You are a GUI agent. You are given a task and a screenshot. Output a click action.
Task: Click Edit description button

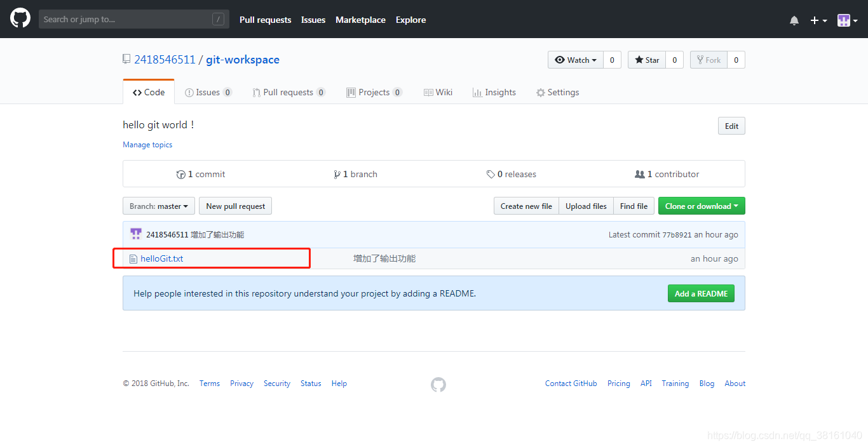pos(731,126)
